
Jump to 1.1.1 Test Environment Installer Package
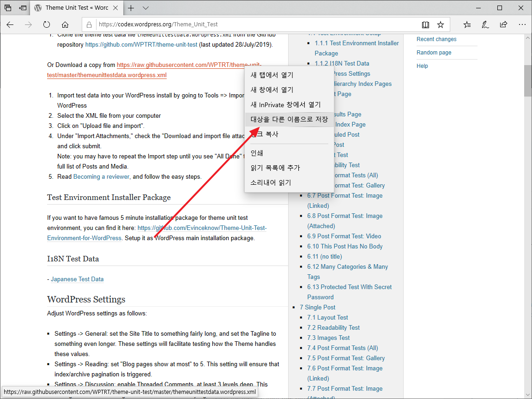coord(357,48)
